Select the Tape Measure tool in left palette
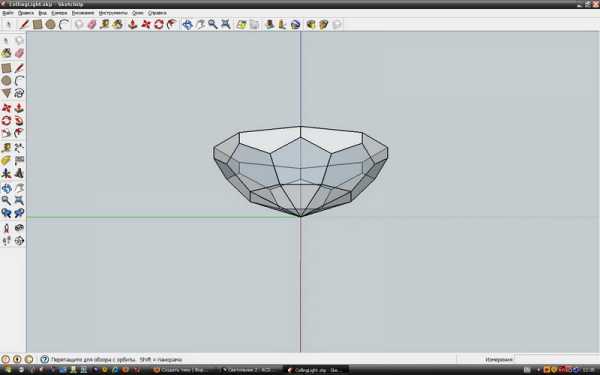This screenshot has width=600, height=375. point(6,148)
